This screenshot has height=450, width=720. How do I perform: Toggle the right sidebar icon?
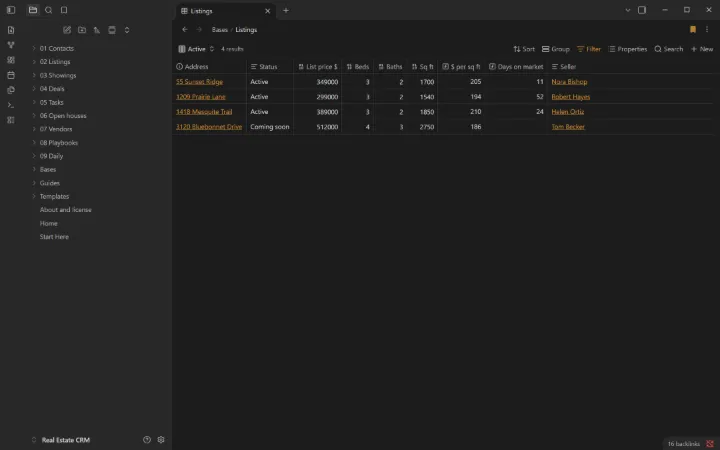click(642, 10)
